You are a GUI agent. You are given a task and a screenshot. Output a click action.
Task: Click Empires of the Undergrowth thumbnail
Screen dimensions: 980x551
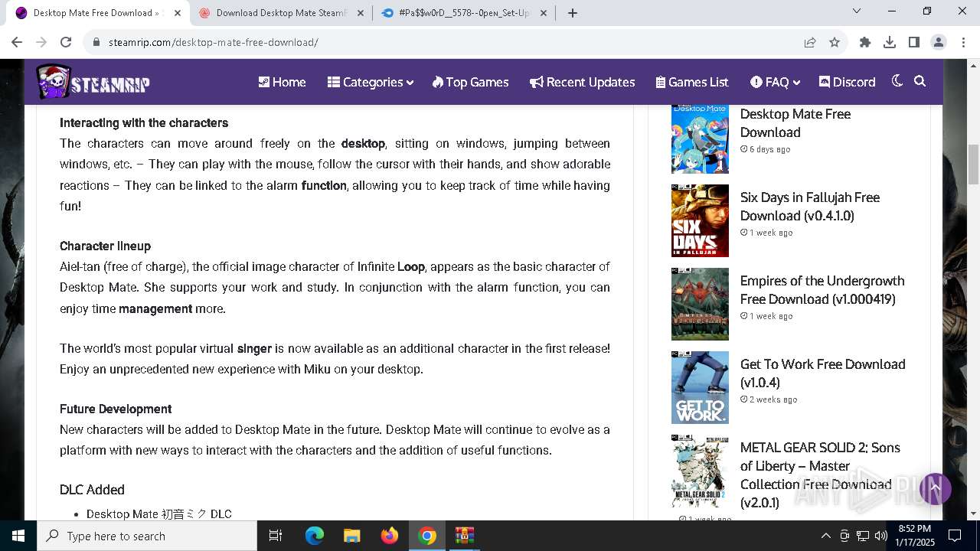(x=700, y=304)
